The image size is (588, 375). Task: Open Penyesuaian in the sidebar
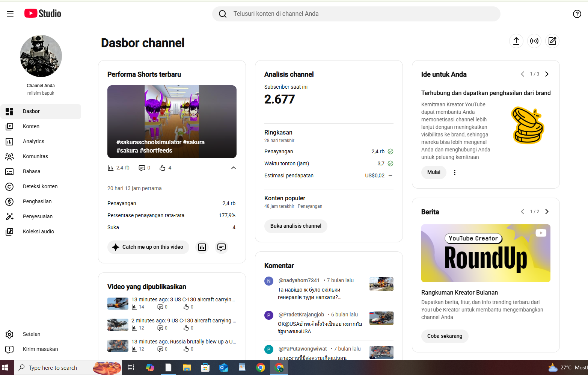pos(41,217)
